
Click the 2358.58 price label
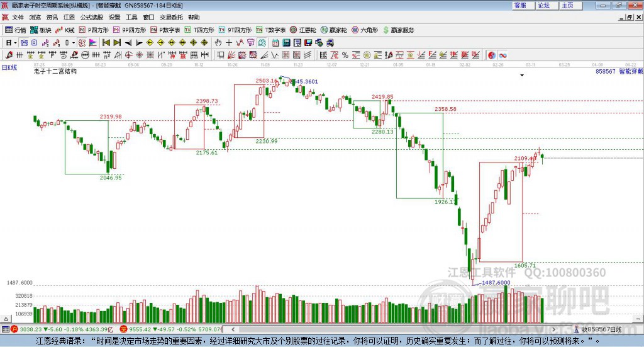click(445, 109)
